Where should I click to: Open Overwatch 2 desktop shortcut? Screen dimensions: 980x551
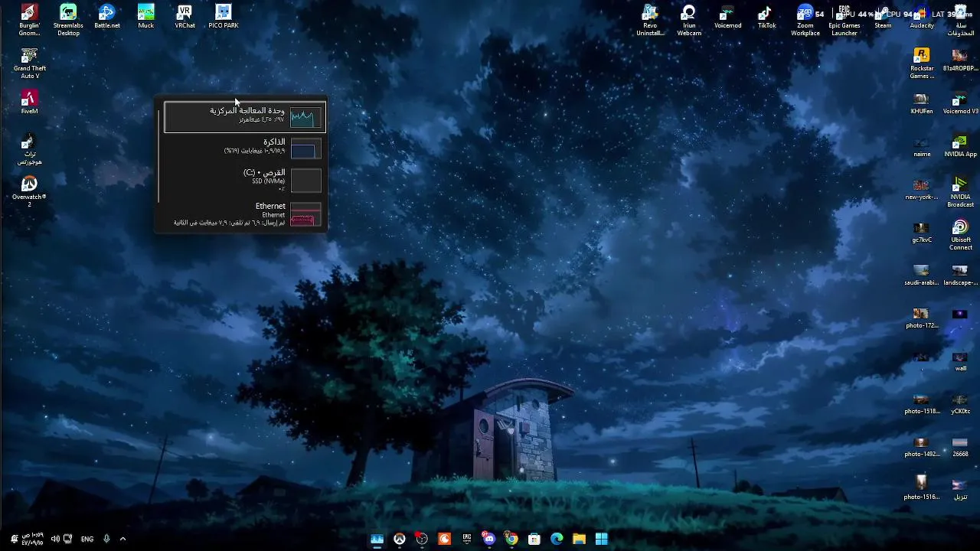coord(29,191)
